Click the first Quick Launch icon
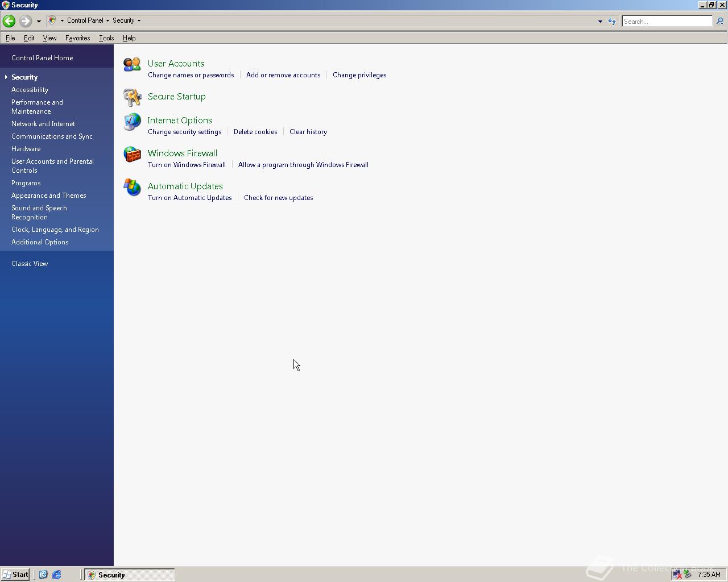The width and height of the screenshot is (728, 582). 43,575
